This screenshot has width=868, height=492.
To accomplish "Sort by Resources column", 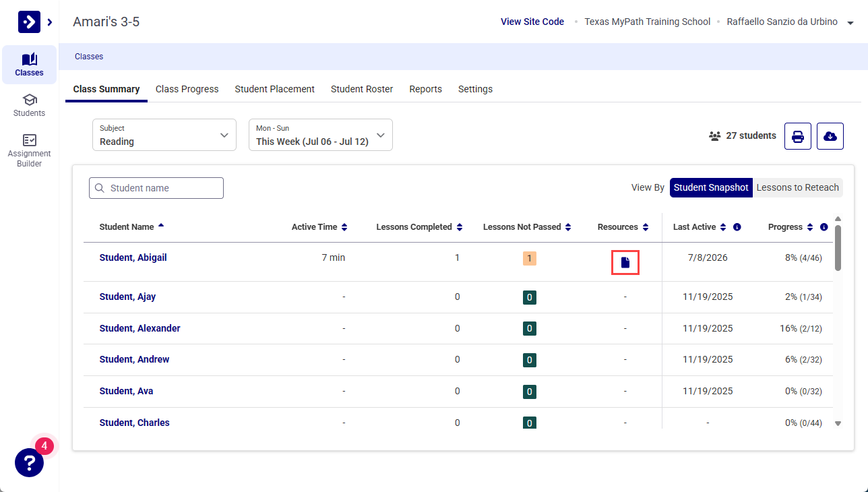I will pos(645,227).
